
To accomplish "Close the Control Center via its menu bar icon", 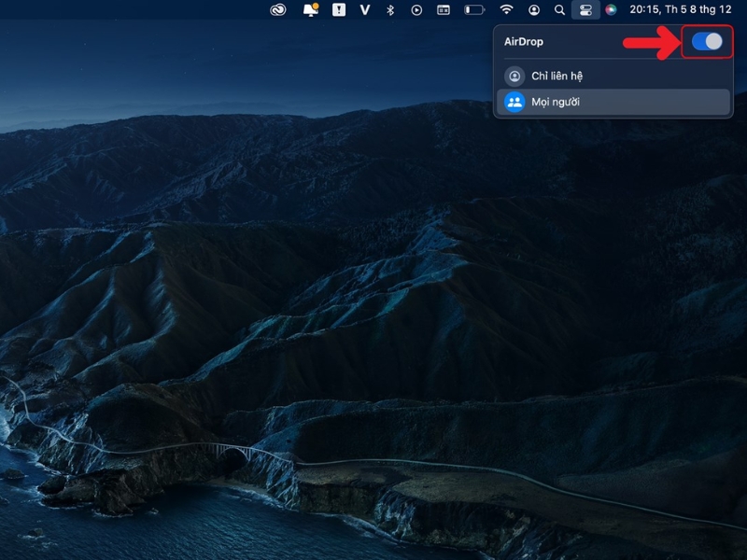I will pyautogui.click(x=585, y=9).
